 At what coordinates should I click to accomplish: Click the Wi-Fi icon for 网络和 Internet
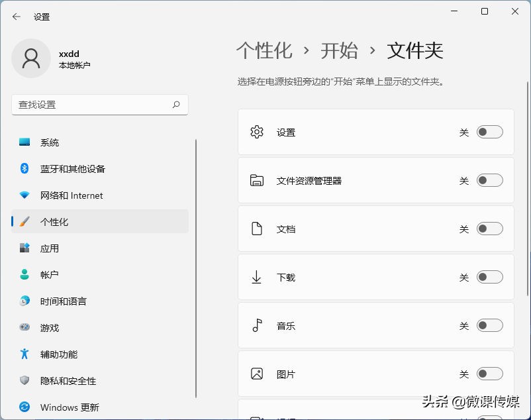click(x=24, y=195)
